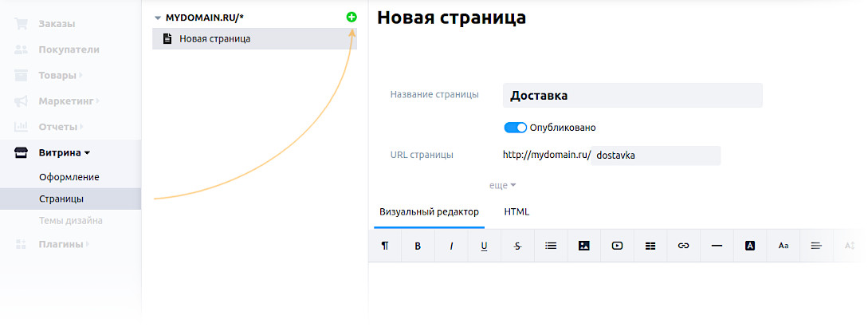Open the text color picker tool
This screenshot has height=327, width=868.
tap(749, 246)
